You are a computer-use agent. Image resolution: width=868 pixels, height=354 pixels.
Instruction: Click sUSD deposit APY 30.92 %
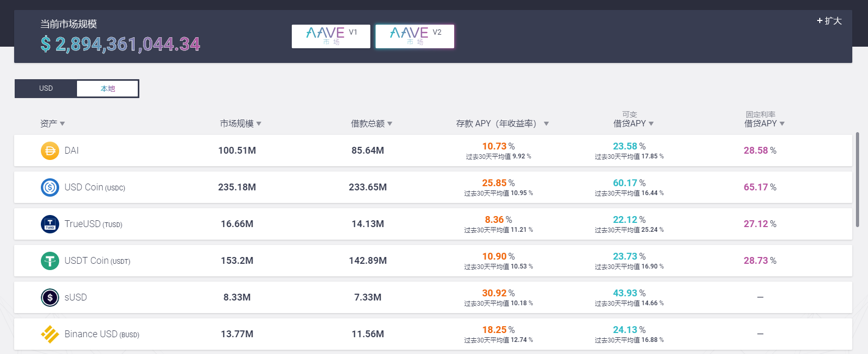coord(498,293)
